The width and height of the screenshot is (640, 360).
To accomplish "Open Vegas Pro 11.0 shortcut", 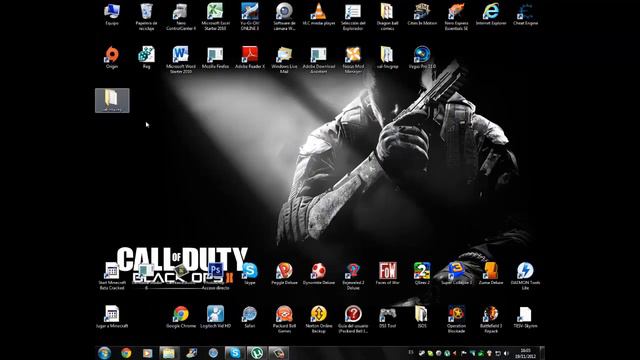I will pyautogui.click(x=422, y=57).
